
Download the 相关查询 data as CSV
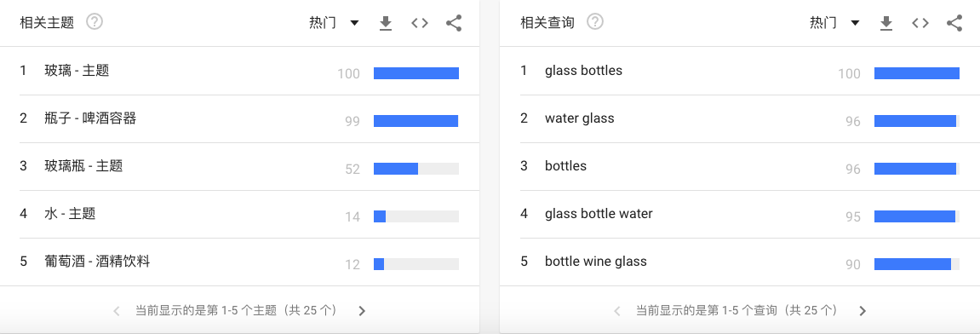tap(886, 23)
